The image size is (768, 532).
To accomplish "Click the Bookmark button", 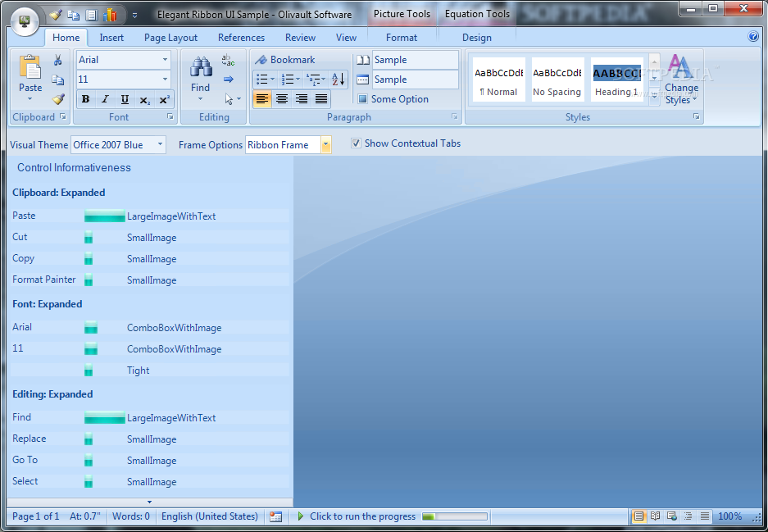I will (285, 60).
